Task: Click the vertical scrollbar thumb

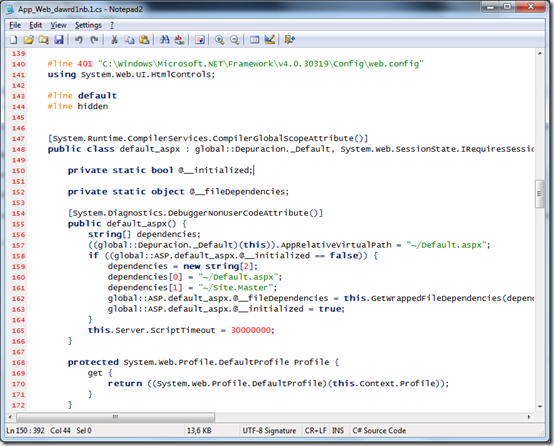Action: tap(540, 194)
